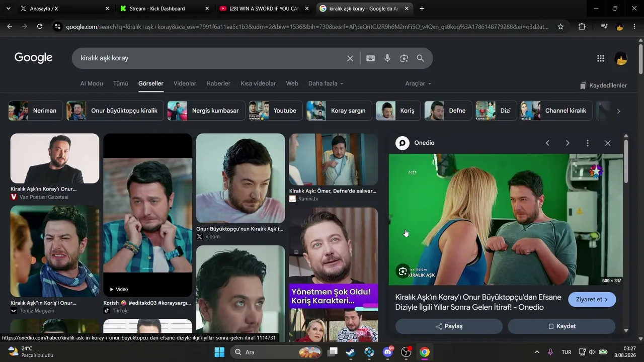Bookmark this page with the star icon
Viewport: 644px width, 362px height.
point(560,27)
